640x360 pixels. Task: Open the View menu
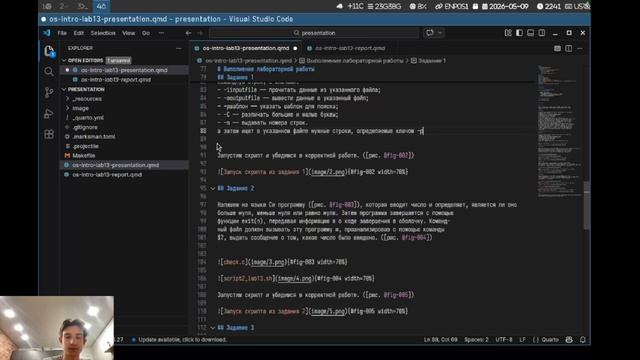pyautogui.click(x=129, y=33)
